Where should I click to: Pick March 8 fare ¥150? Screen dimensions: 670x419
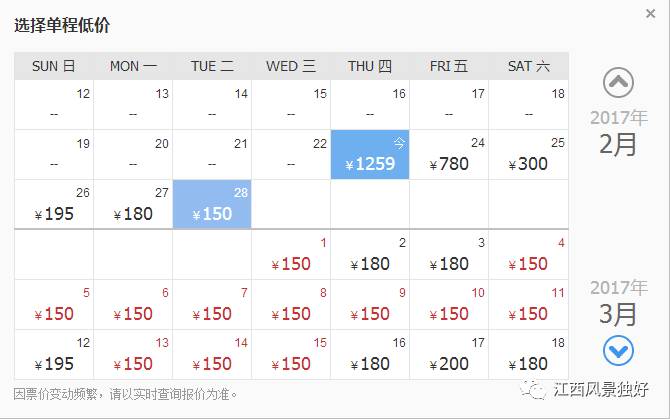point(290,305)
